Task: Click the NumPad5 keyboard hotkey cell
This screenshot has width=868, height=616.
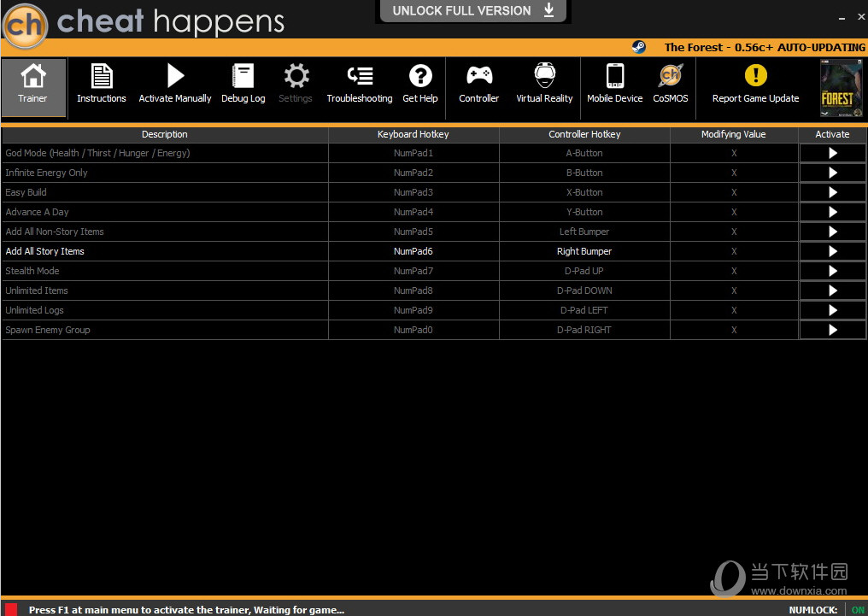Action: [x=413, y=232]
